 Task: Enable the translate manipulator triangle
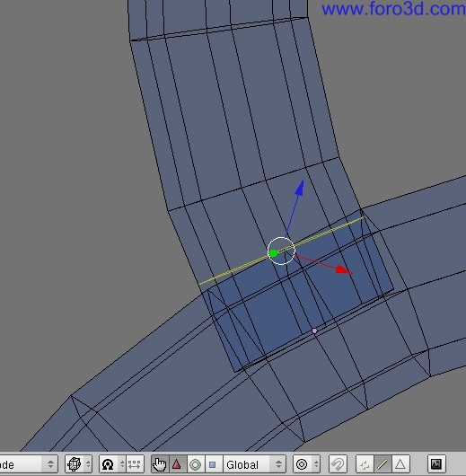tap(177, 464)
